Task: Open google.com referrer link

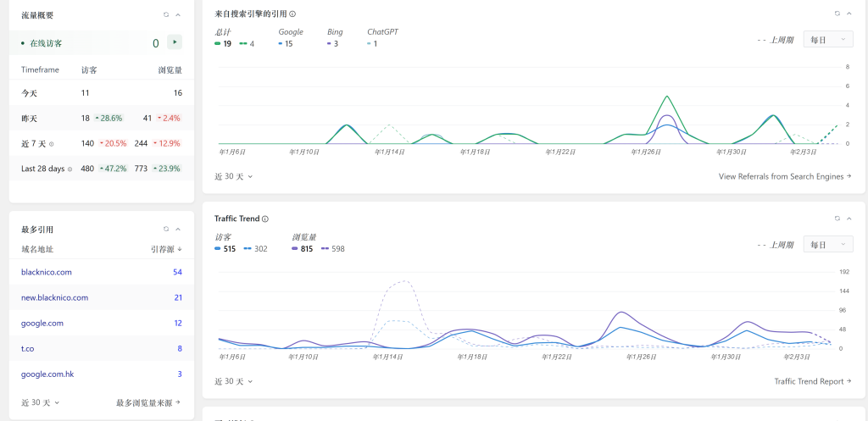Action: pyautogui.click(x=42, y=323)
